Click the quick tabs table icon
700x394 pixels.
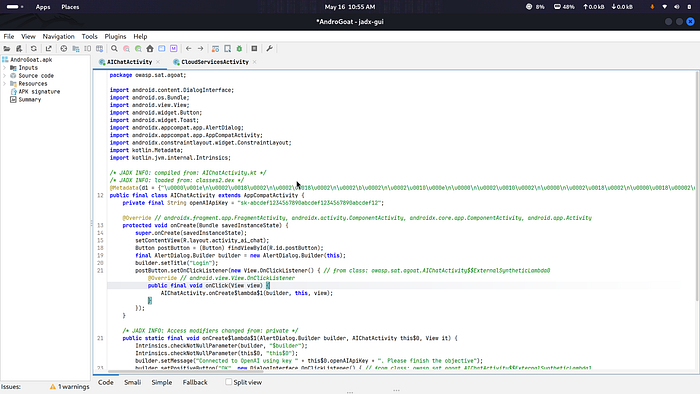[100, 49]
